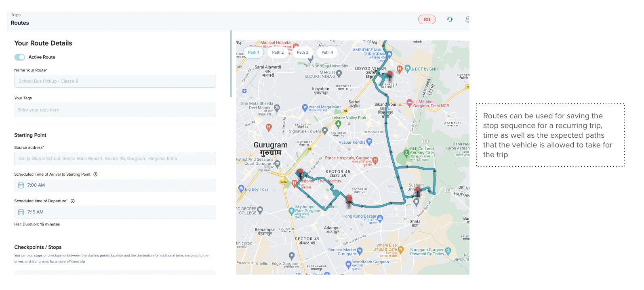644x290 pixels.
Task: Show Path 3 on the map
Action: click(303, 53)
